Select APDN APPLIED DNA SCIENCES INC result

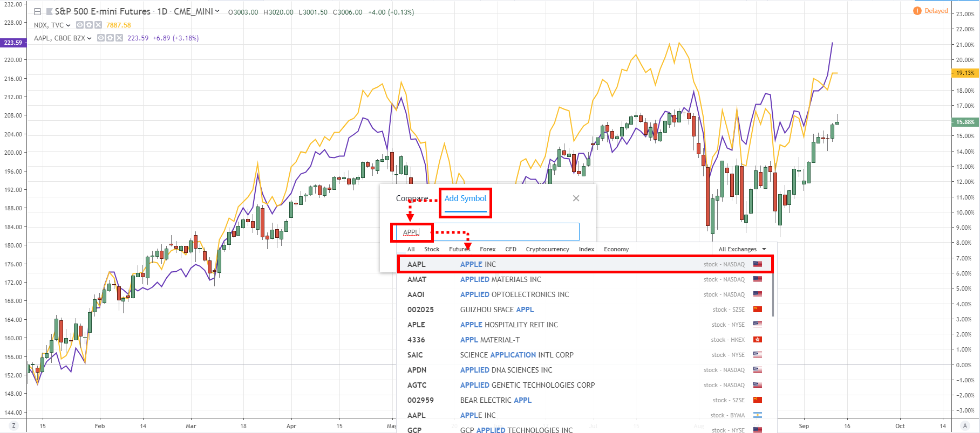[586, 370]
